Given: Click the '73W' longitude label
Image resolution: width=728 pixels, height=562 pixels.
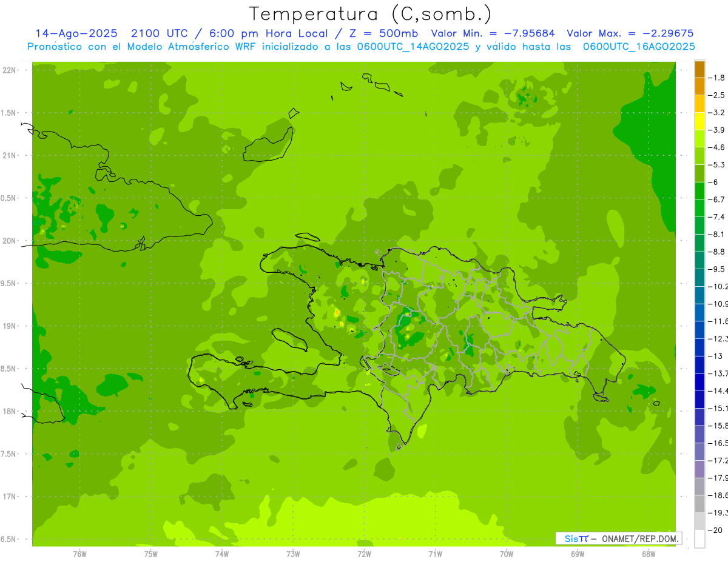Looking at the screenshot, I should [293, 554].
